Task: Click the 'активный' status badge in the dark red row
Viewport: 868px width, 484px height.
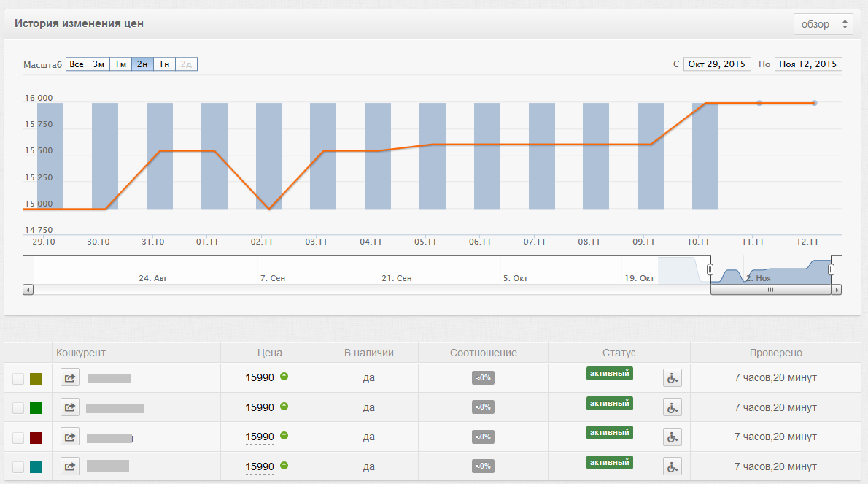Action: click(x=610, y=432)
